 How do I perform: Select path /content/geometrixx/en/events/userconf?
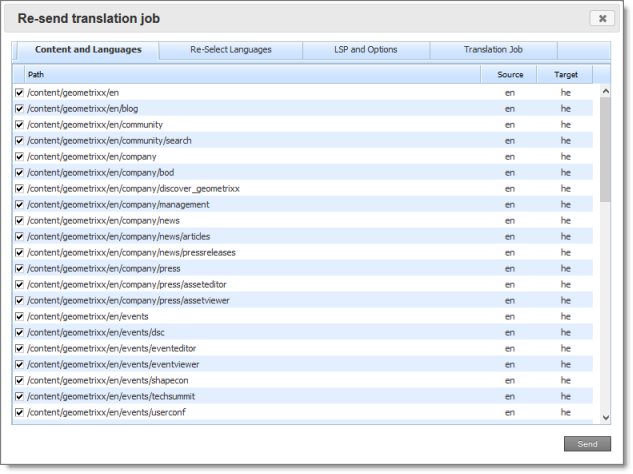(x=106, y=412)
